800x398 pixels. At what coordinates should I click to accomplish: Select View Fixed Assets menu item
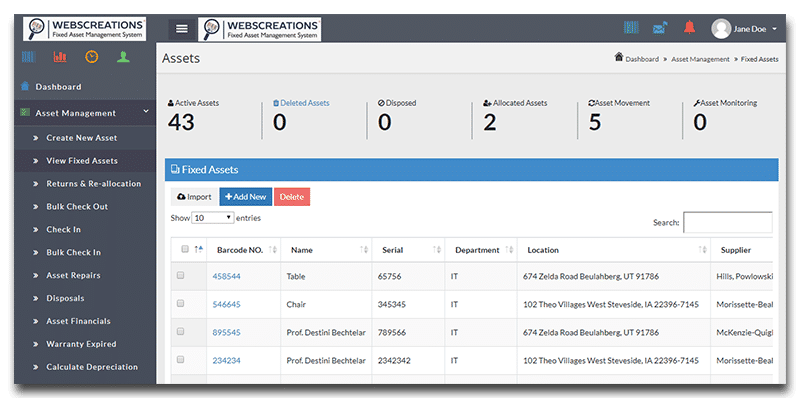click(x=82, y=161)
